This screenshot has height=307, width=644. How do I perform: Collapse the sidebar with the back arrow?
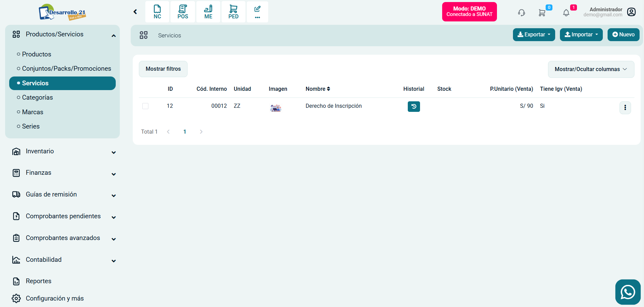(135, 12)
